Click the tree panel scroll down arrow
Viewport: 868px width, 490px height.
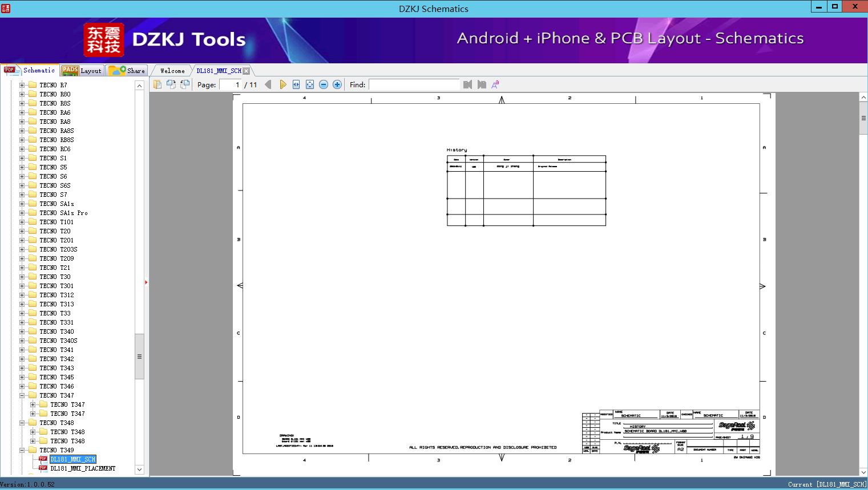click(139, 469)
